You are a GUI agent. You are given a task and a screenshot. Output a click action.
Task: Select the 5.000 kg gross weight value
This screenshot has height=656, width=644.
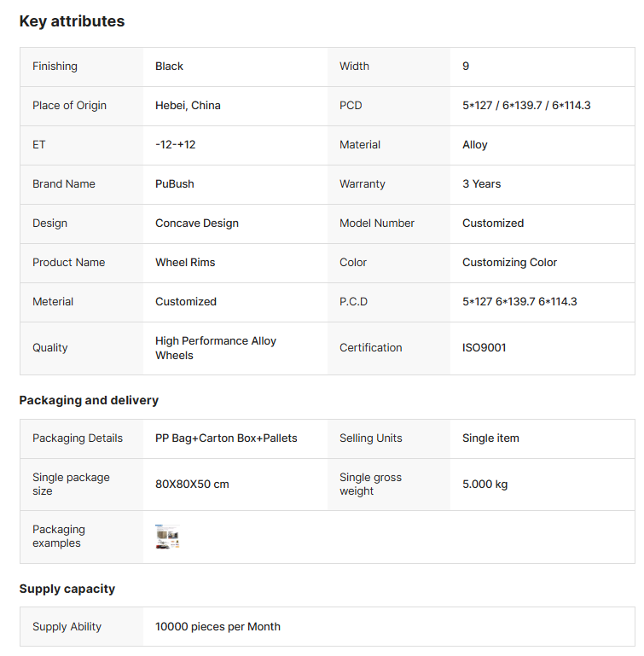point(484,485)
